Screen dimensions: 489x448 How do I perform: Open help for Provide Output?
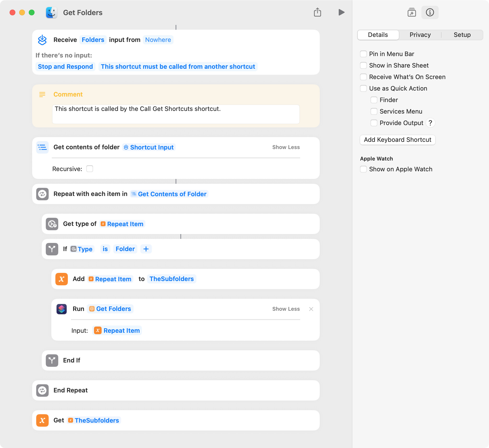click(x=430, y=123)
